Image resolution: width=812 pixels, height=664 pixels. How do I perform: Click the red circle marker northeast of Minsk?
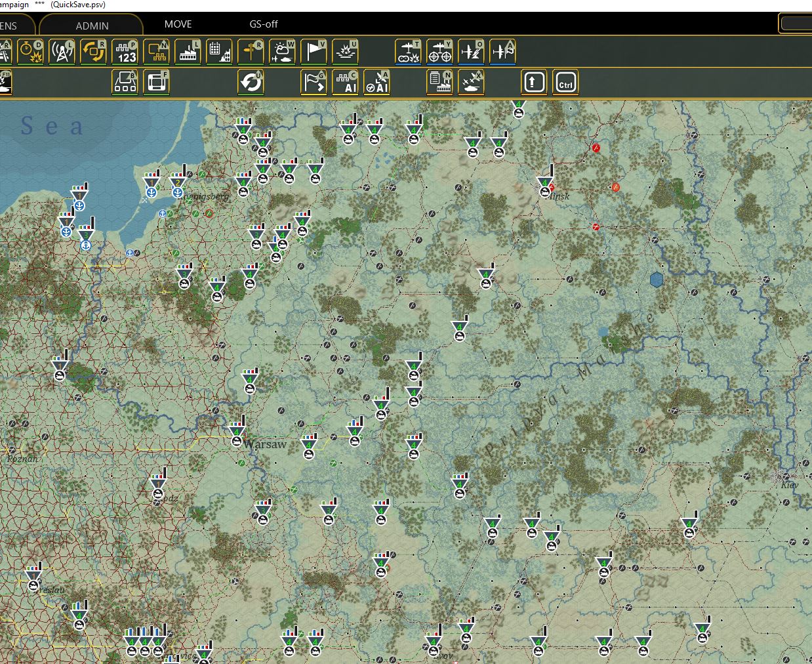click(596, 148)
